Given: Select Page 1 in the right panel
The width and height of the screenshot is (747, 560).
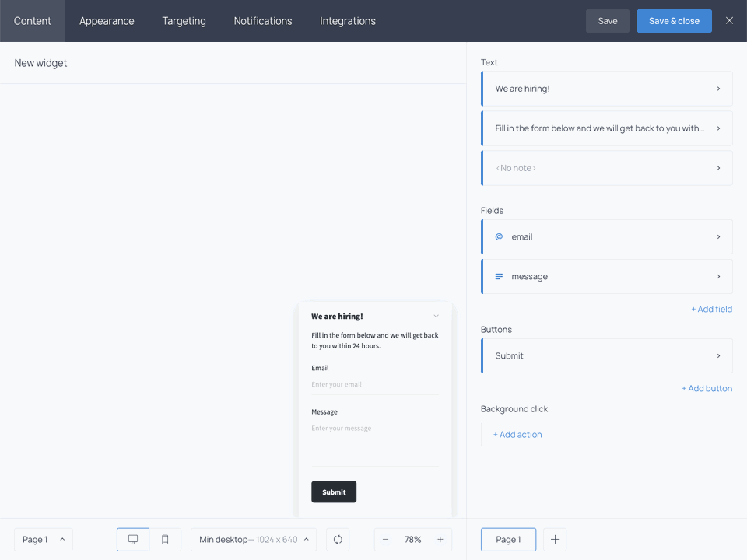Looking at the screenshot, I should tap(508, 539).
